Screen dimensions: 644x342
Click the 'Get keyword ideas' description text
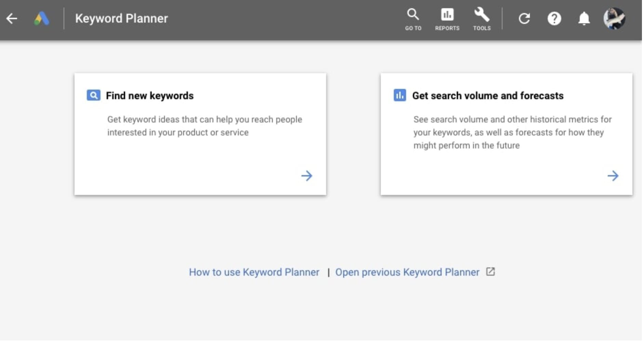click(205, 126)
